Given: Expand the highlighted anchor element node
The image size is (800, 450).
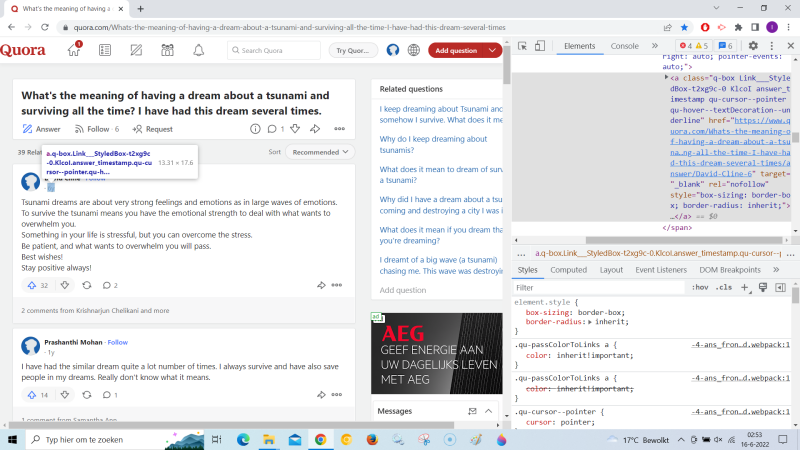Looking at the screenshot, I should 666,76.
